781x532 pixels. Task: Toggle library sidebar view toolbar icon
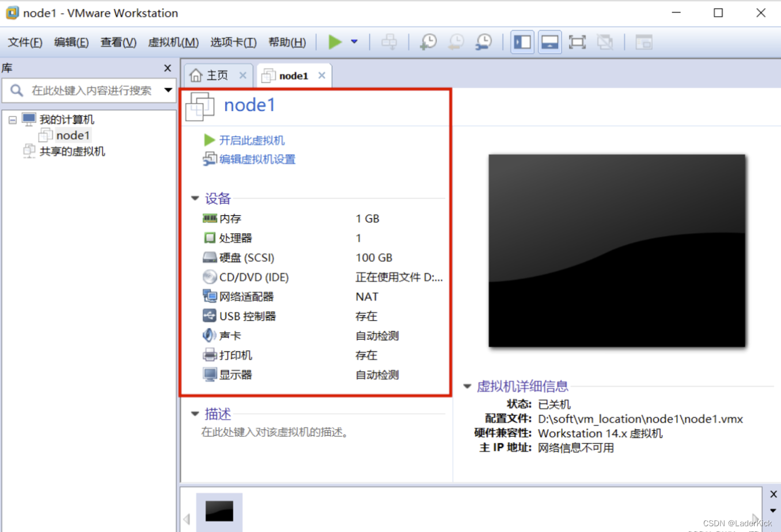(522, 42)
